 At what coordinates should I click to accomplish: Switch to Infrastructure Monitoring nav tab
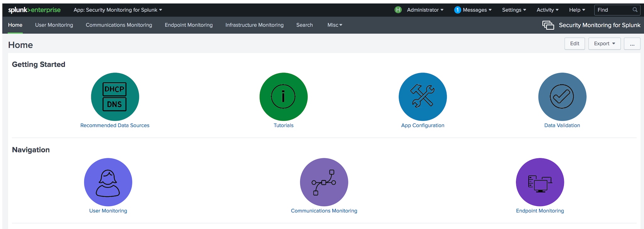(254, 25)
